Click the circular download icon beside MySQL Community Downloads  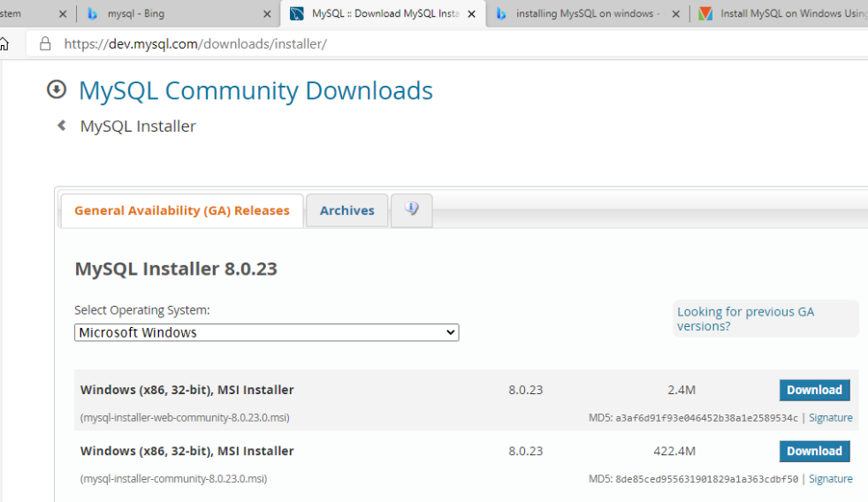coord(57,89)
